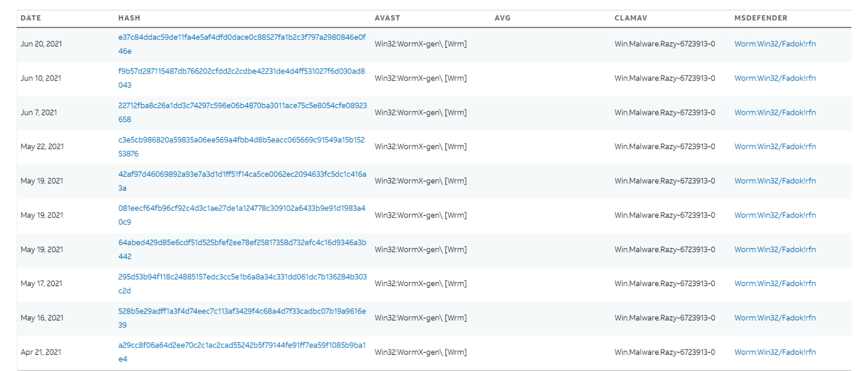The image size is (868, 371).
Task: Click the DATE column header
Action: (31, 18)
